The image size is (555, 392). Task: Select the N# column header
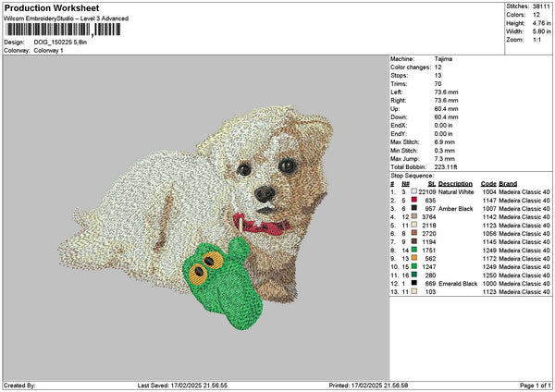(x=406, y=184)
